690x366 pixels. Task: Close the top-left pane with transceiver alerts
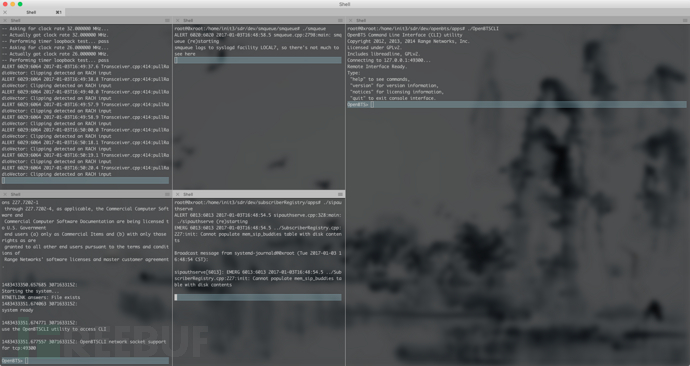[x=5, y=21]
